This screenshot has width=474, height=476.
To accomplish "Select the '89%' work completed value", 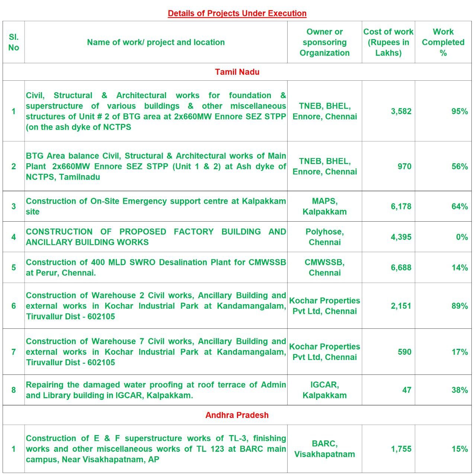I will click(460, 306).
